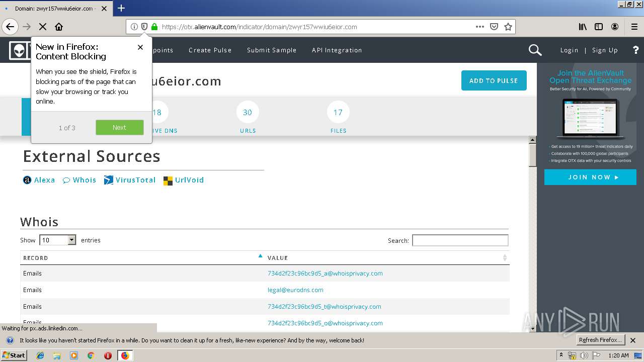Click the page scrollbar up arrow

pos(533,140)
